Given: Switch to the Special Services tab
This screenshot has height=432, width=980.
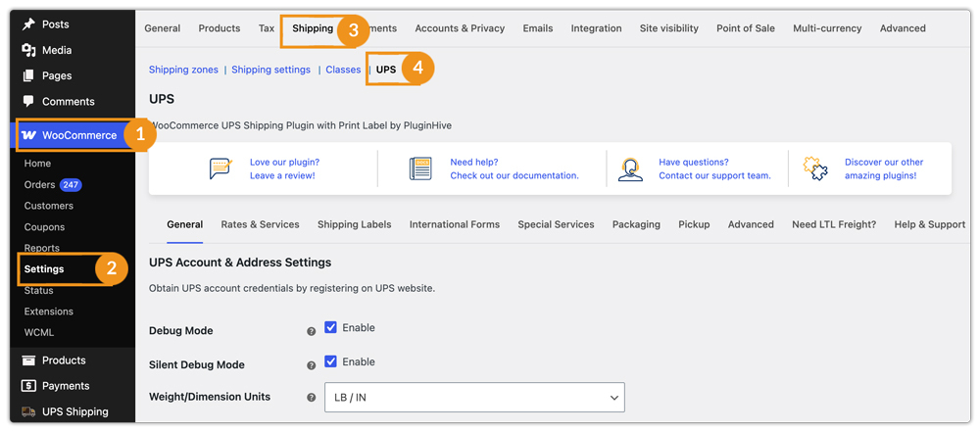Looking at the screenshot, I should (x=556, y=224).
